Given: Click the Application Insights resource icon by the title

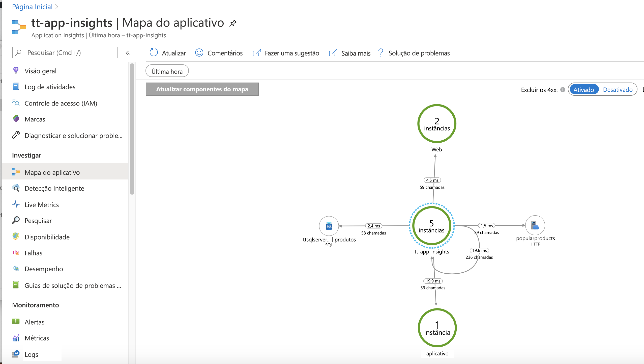Looking at the screenshot, I should pos(19,27).
